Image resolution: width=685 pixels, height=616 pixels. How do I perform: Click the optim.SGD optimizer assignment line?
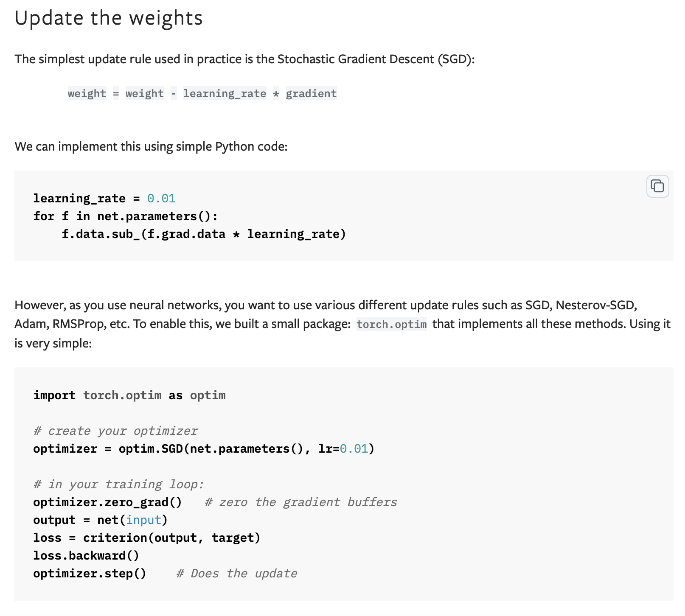pyautogui.click(x=204, y=449)
